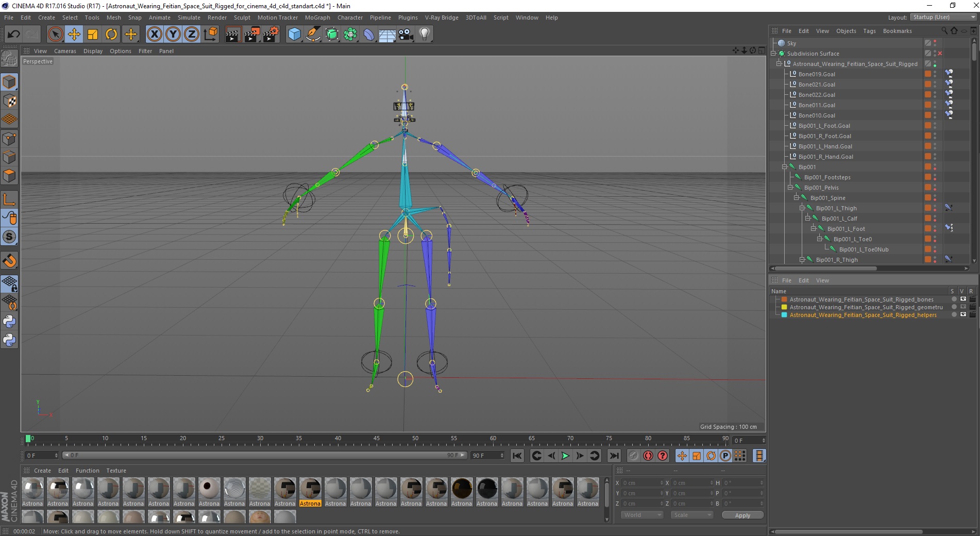Viewport: 980px width, 536px height.
Task: Toggle X axis lock
Action: coord(154,35)
